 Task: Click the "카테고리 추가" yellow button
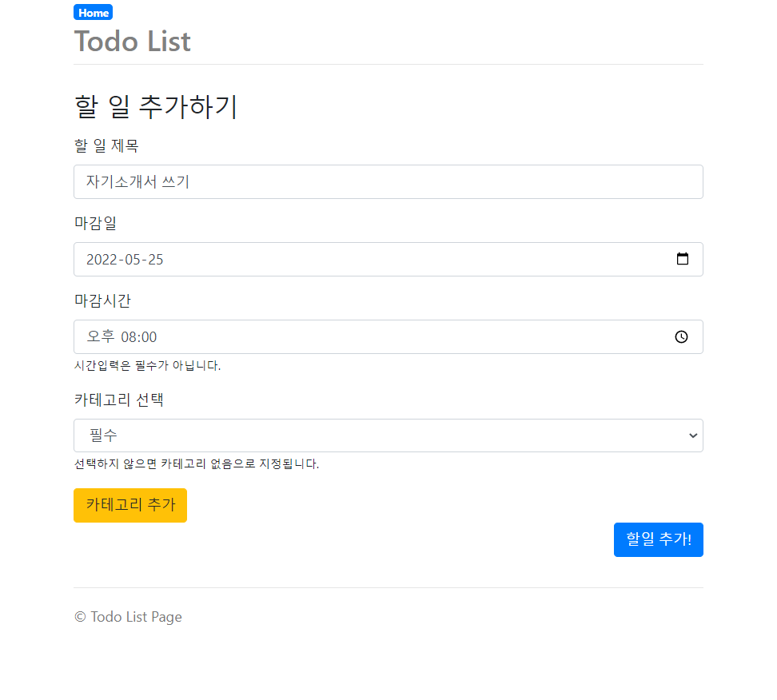129,505
